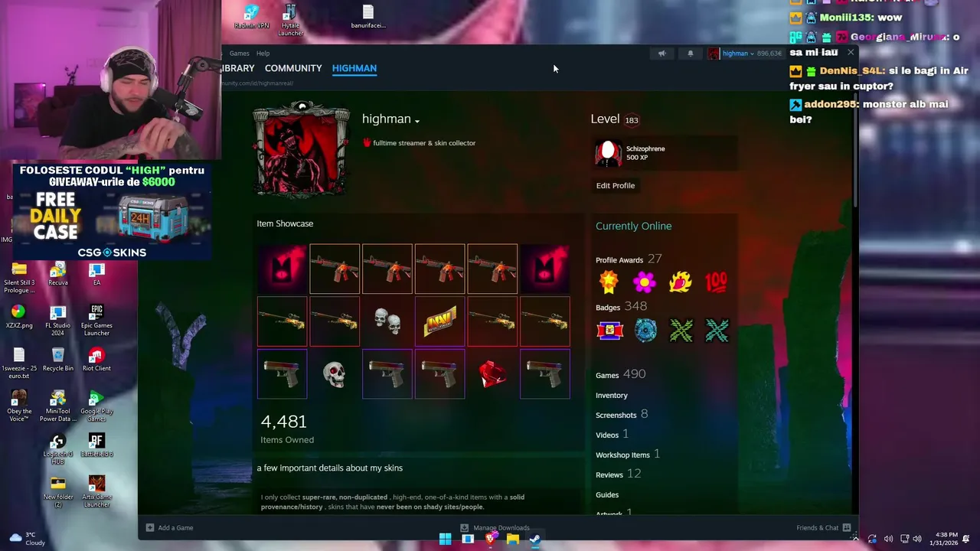Screen dimensions: 980x551
Task: Select the Recuva desktop shortcut
Action: click(57, 274)
